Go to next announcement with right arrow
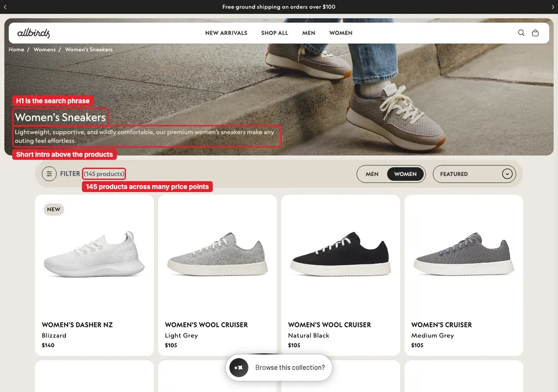The image size is (558, 392). (552, 7)
